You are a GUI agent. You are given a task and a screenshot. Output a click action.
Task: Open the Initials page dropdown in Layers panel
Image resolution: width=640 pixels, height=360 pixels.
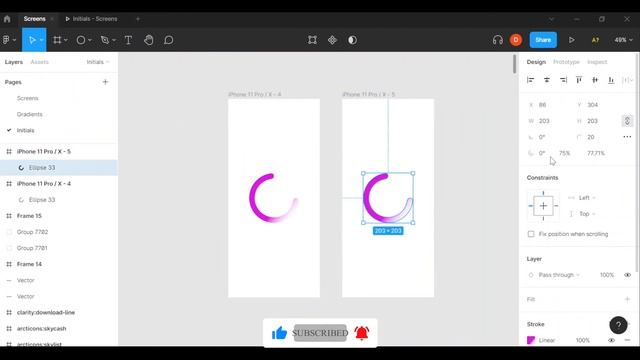coord(98,62)
